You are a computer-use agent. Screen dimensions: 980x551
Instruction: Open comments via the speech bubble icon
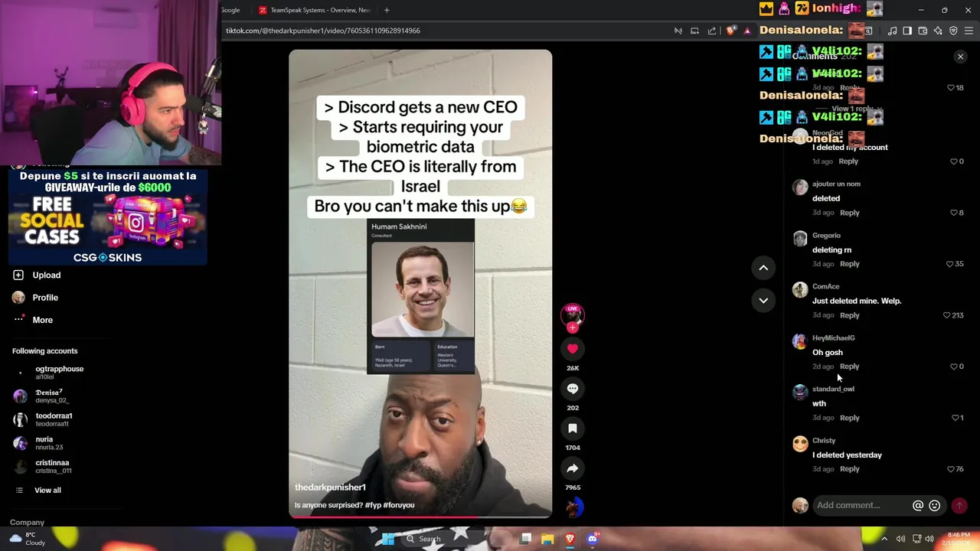click(x=572, y=389)
